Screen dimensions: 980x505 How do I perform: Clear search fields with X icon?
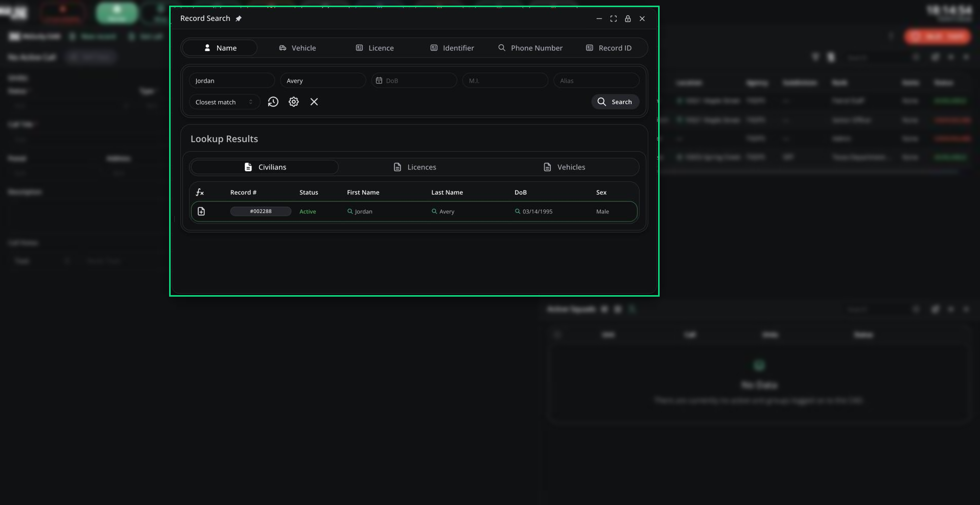pyautogui.click(x=314, y=102)
